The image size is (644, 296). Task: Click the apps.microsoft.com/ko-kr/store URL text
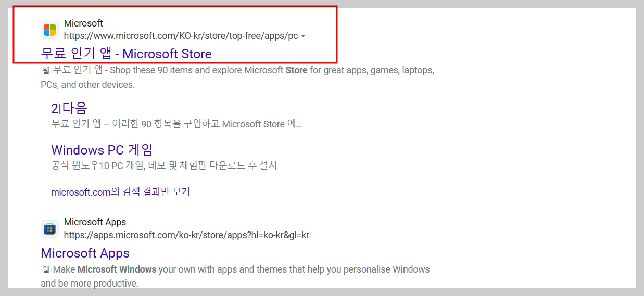(186, 235)
